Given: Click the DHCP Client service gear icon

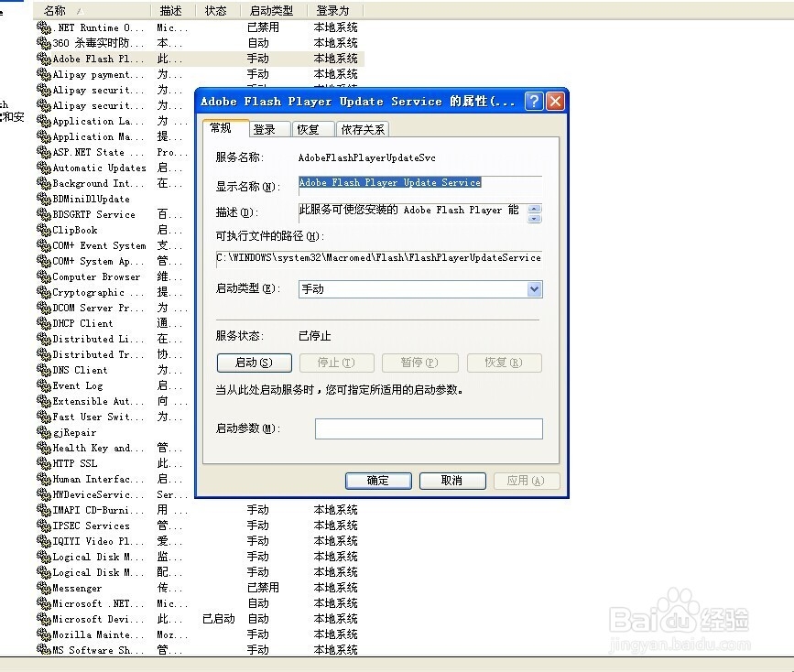Looking at the screenshot, I should (42, 323).
